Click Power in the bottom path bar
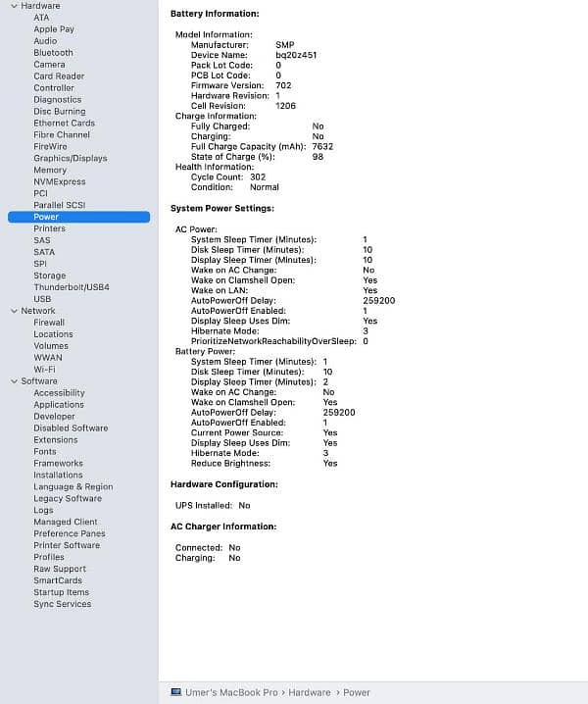 [x=357, y=692]
